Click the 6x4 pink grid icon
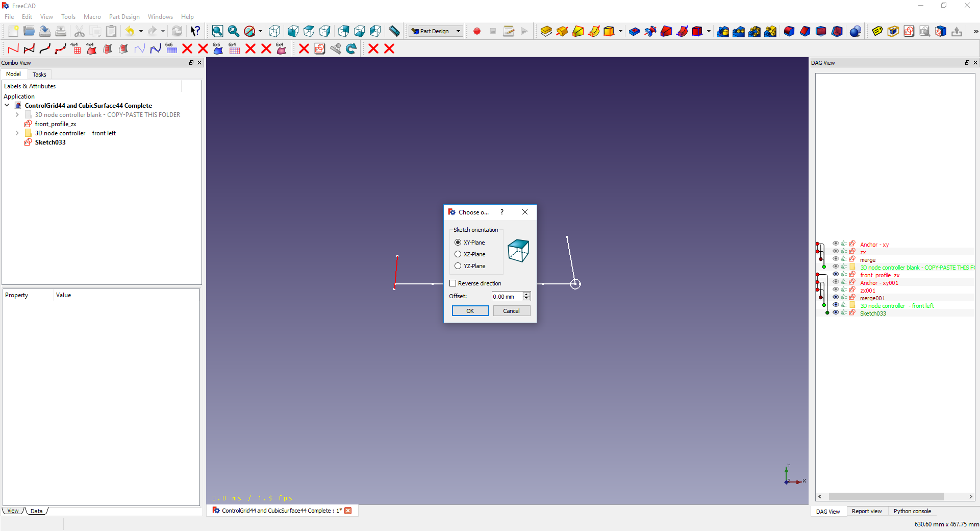This screenshot has width=980, height=531. coord(234,49)
